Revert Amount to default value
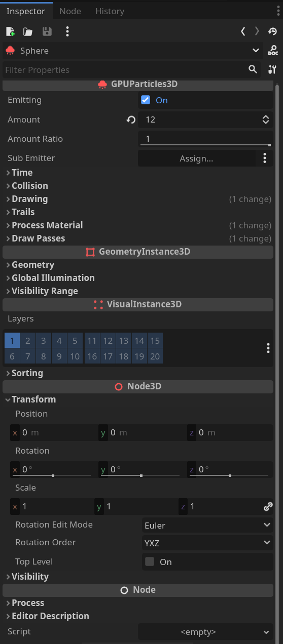The width and height of the screenshot is (283, 644). (131, 120)
